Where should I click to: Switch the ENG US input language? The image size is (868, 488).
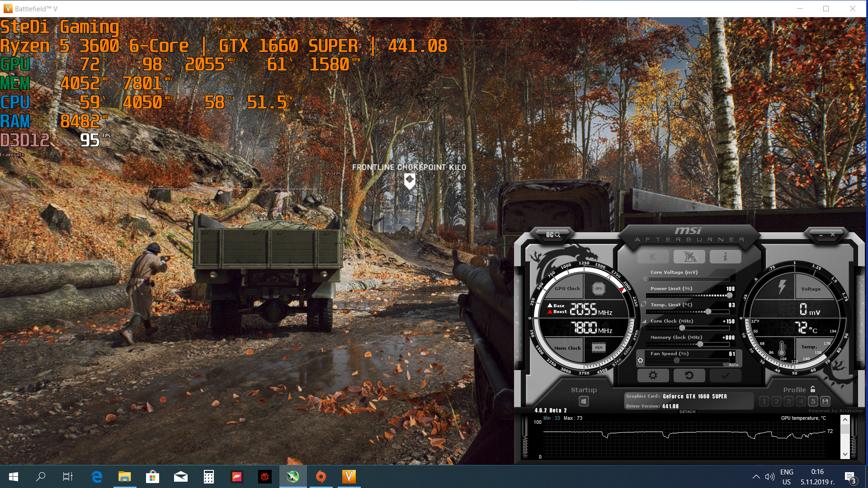click(x=787, y=477)
